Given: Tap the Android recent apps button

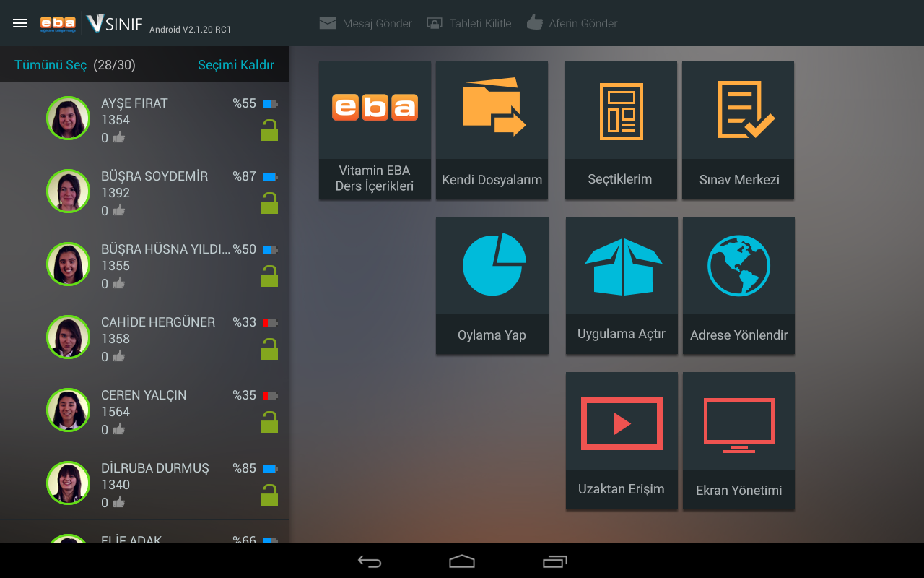Looking at the screenshot, I should pyautogui.click(x=555, y=561).
